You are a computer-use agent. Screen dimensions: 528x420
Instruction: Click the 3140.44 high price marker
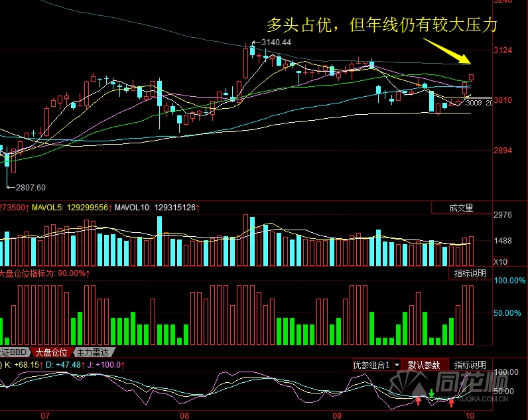click(277, 42)
